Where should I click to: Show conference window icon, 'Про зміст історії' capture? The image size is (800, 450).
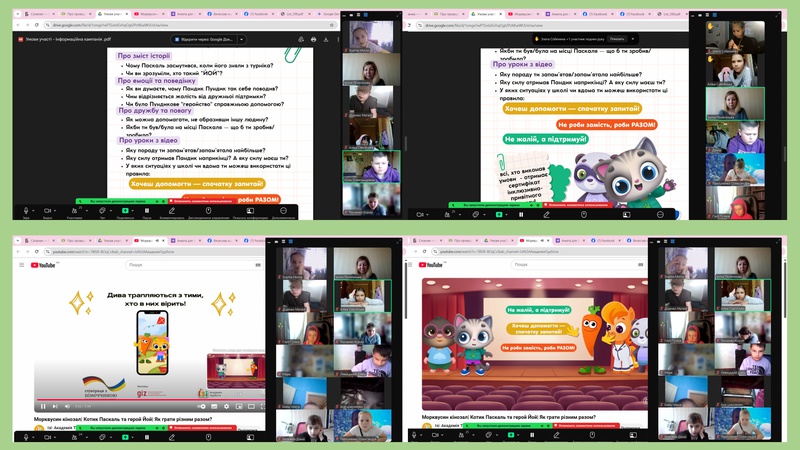pos(250,210)
